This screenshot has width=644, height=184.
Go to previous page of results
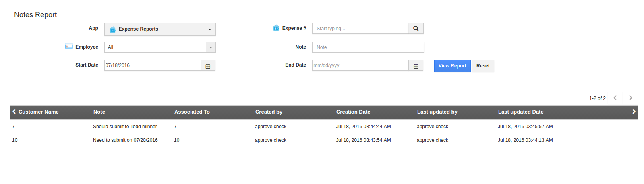point(615,98)
